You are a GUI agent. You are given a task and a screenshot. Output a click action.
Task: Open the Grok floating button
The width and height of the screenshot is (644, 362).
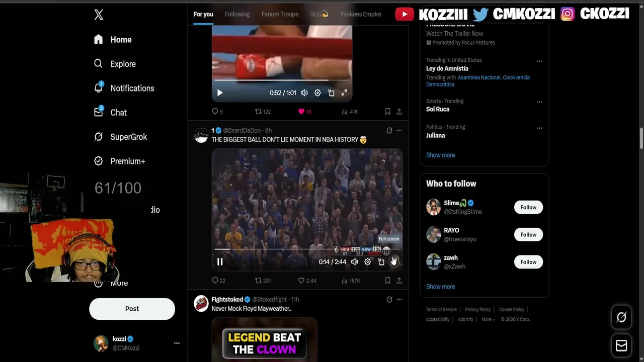point(621,317)
